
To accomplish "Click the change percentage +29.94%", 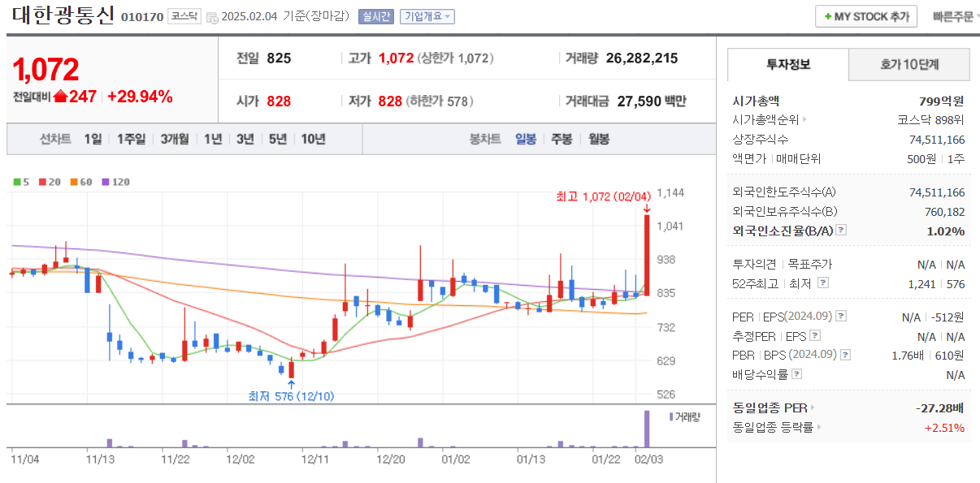I will tap(140, 97).
